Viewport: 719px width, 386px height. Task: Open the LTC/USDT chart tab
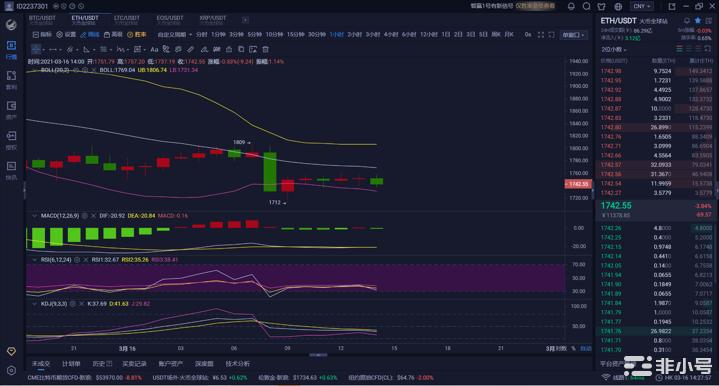pyautogui.click(x=127, y=20)
